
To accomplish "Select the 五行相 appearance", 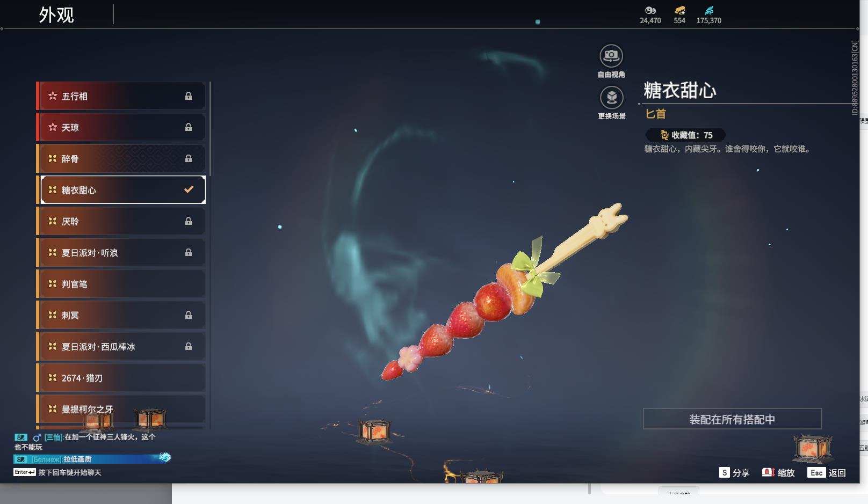I will 121,96.
